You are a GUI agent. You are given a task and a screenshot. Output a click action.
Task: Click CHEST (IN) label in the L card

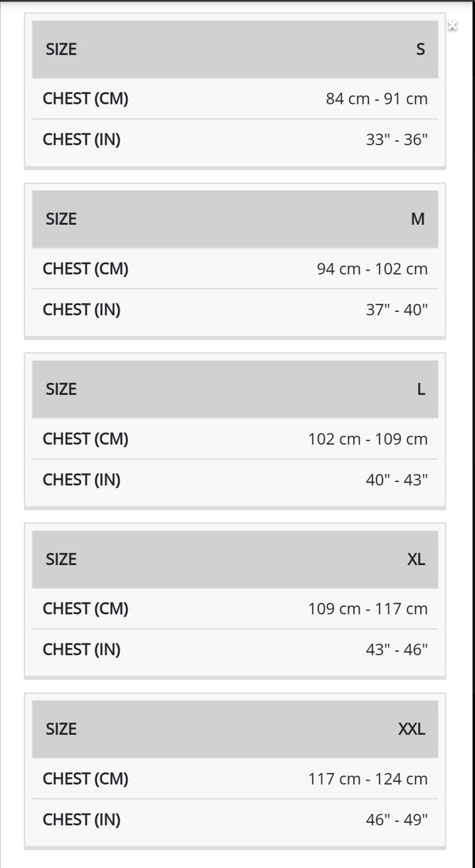click(82, 480)
